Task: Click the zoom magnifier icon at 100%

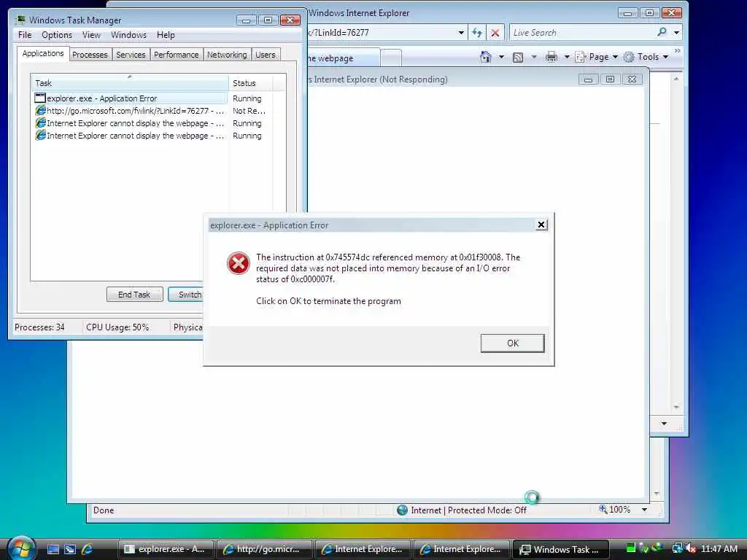Action: tap(603, 509)
